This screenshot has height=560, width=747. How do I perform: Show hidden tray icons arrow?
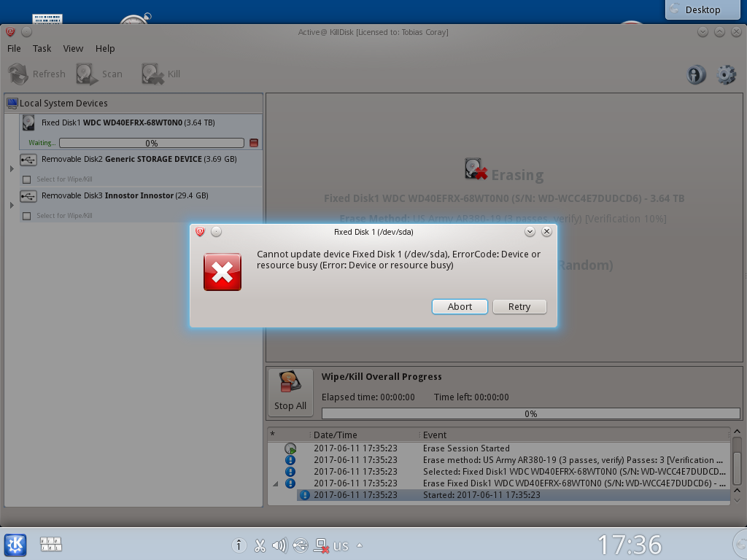tap(360, 545)
